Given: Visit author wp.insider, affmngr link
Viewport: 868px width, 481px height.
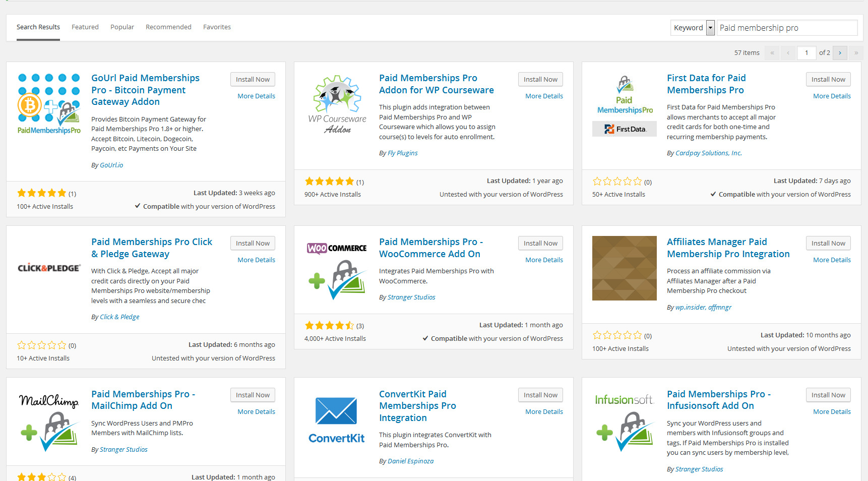Looking at the screenshot, I should point(703,307).
